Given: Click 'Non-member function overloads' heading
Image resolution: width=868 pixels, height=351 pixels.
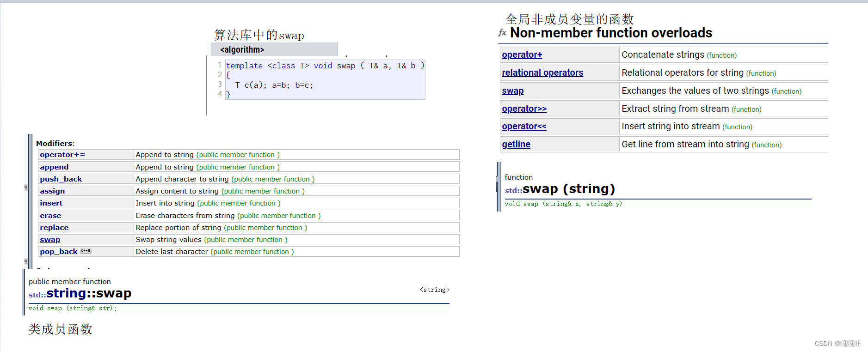Looking at the screenshot, I should coord(611,33).
